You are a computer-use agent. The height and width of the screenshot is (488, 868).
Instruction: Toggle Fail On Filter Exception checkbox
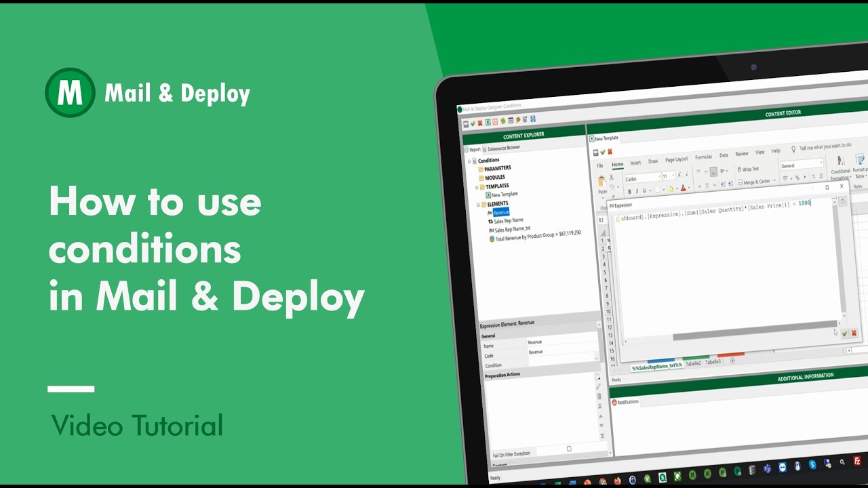[x=569, y=449]
